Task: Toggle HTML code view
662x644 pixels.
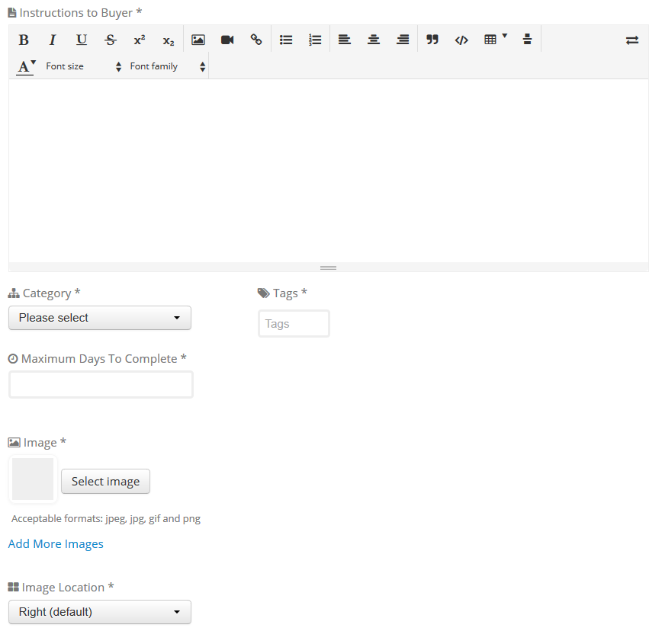Action: point(461,40)
